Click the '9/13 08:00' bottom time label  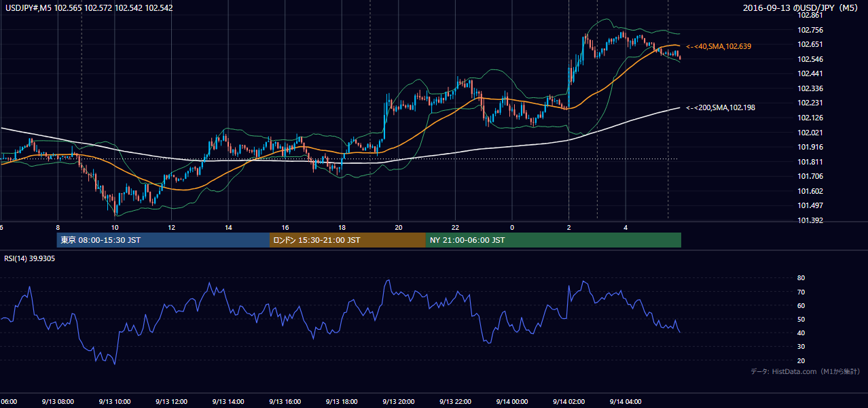(58, 401)
